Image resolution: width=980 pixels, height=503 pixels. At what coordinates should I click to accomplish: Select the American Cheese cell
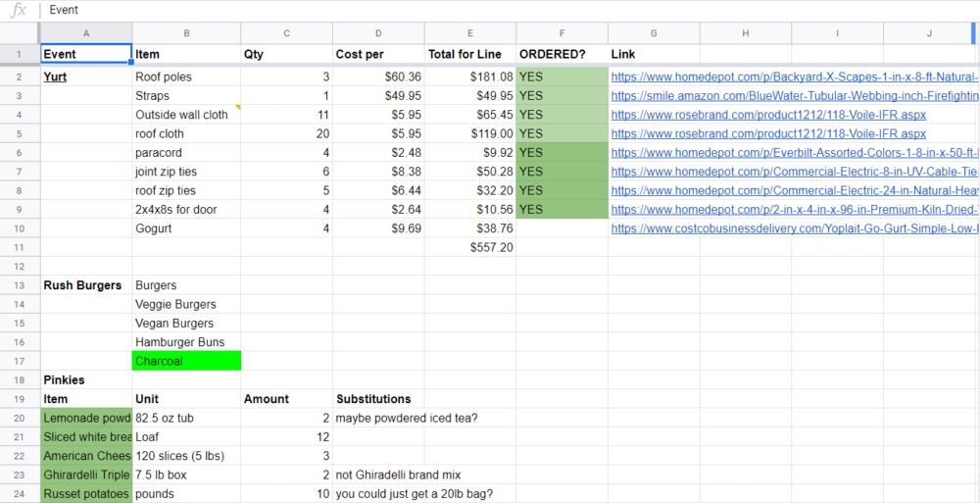coord(86,456)
